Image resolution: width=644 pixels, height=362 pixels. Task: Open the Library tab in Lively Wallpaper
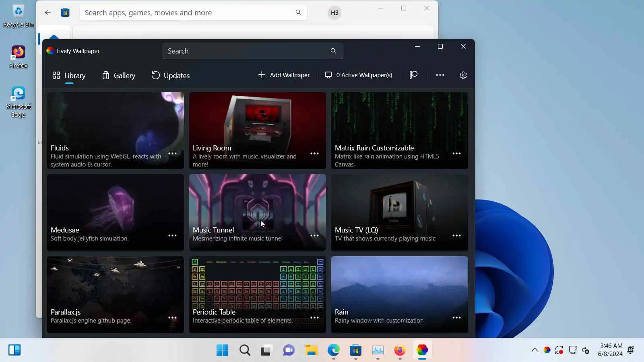(69, 75)
